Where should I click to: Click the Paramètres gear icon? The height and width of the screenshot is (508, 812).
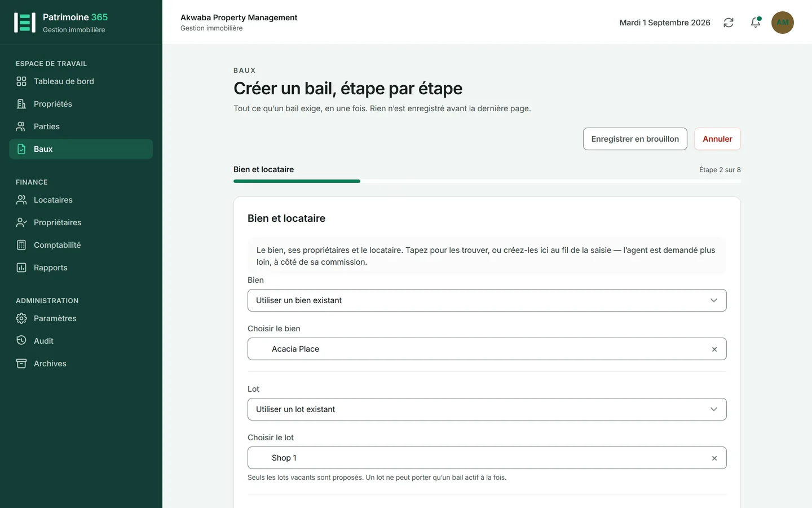[21, 318]
